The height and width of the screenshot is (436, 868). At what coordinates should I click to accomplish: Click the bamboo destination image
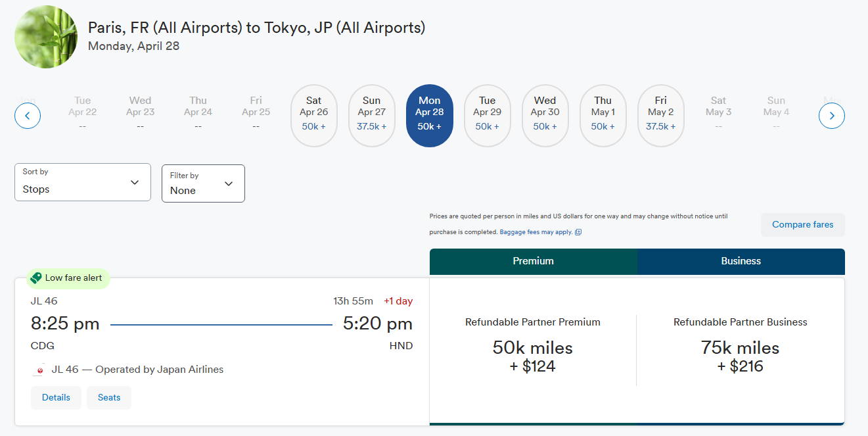click(x=47, y=37)
